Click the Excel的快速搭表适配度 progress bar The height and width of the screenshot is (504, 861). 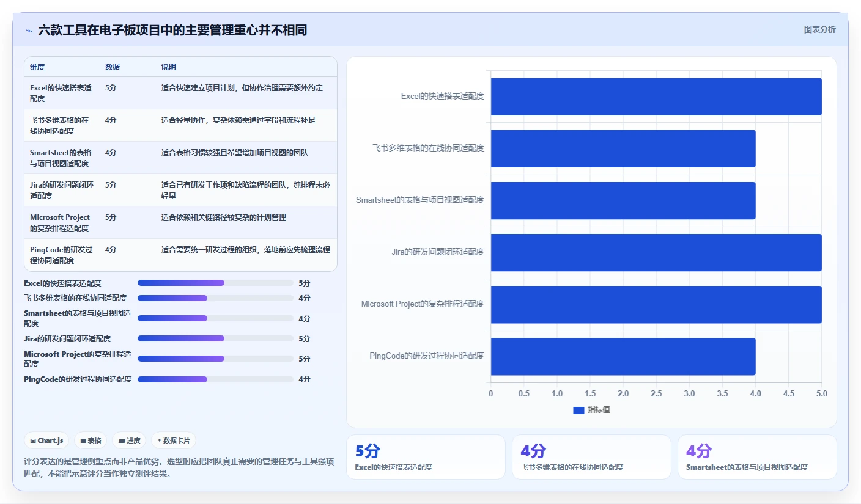click(x=215, y=283)
